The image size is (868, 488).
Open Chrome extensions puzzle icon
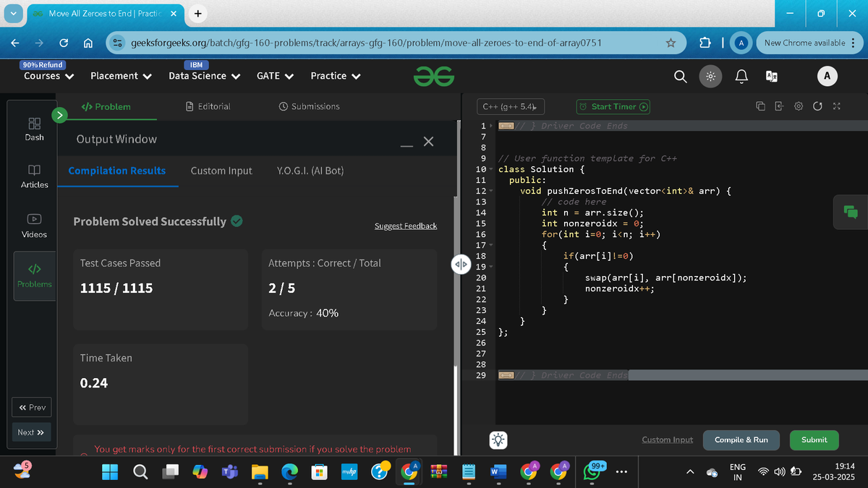coord(705,43)
